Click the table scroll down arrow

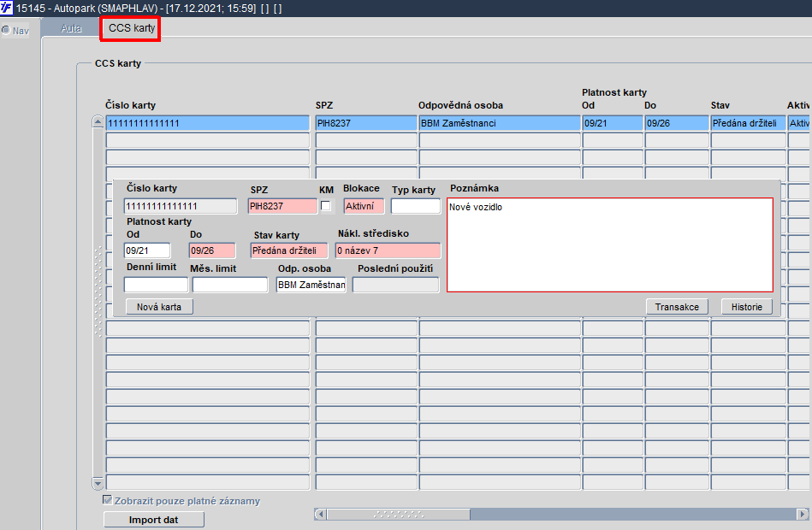coord(98,484)
